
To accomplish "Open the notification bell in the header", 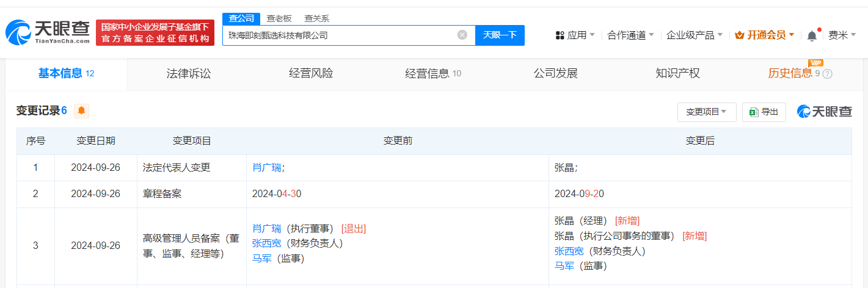I will click(812, 35).
